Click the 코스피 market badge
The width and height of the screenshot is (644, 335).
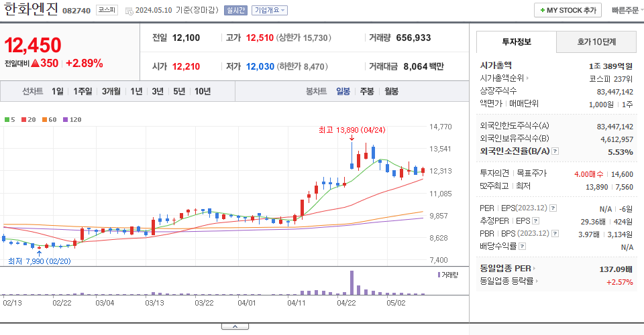tap(107, 10)
